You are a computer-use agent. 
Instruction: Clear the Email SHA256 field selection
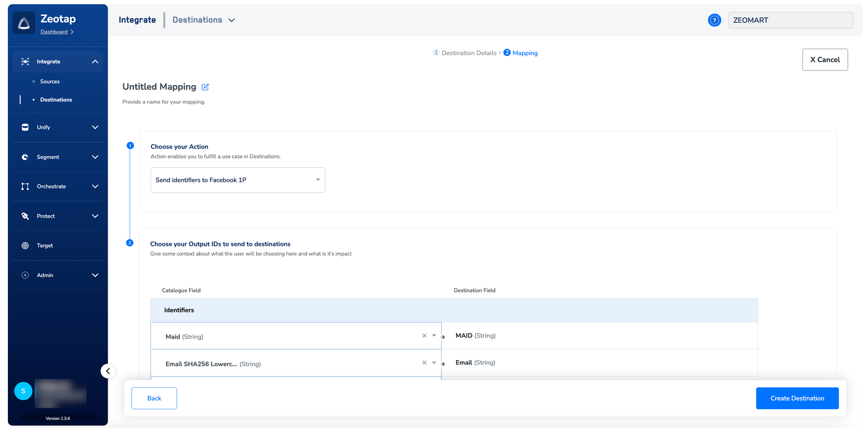[x=424, y=363]
